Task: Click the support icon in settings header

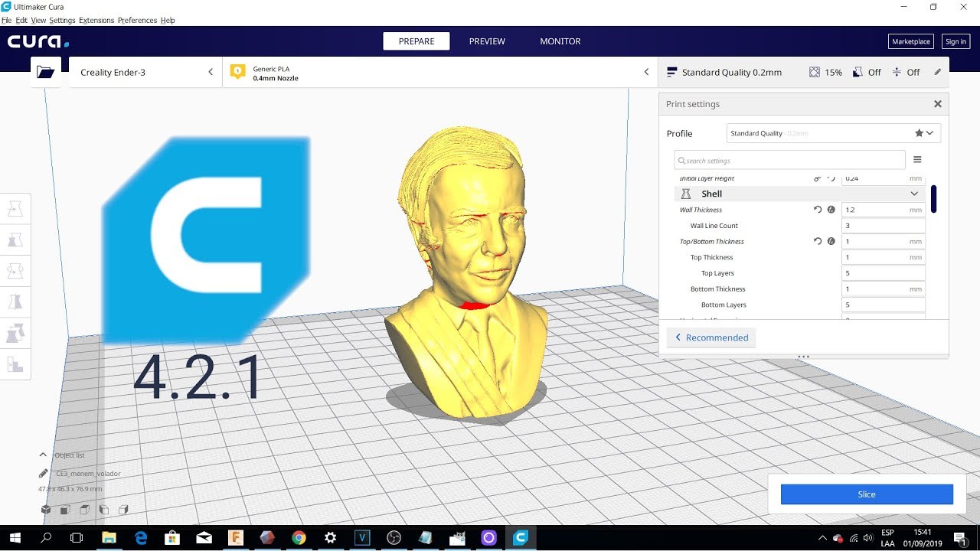Action: click(858, 72)
